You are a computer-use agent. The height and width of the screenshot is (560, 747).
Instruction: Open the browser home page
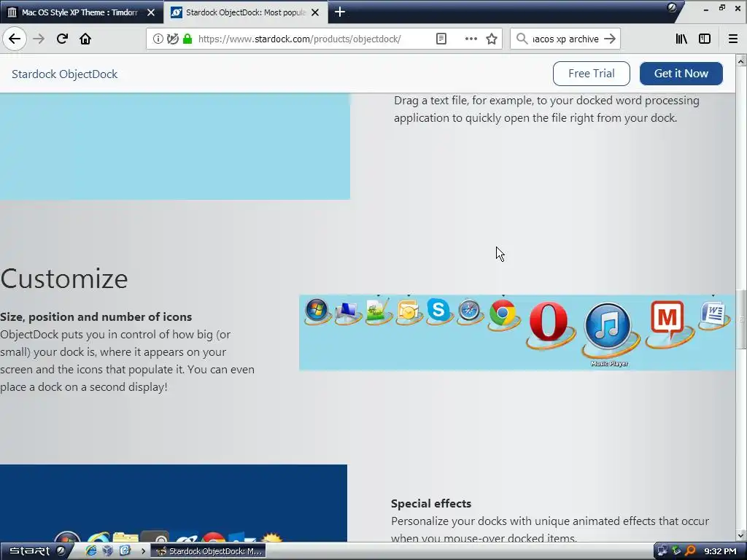tap(85, 39)
